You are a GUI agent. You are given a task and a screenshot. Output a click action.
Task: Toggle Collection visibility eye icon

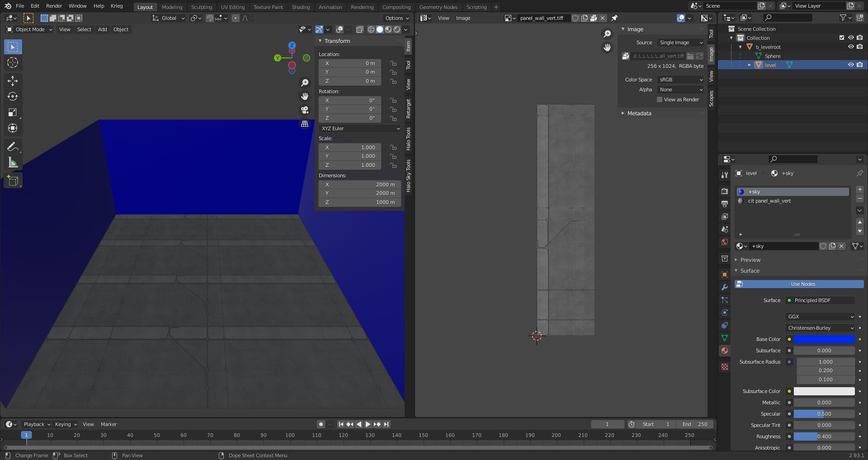pyautogui.click(x=850, y=38)
